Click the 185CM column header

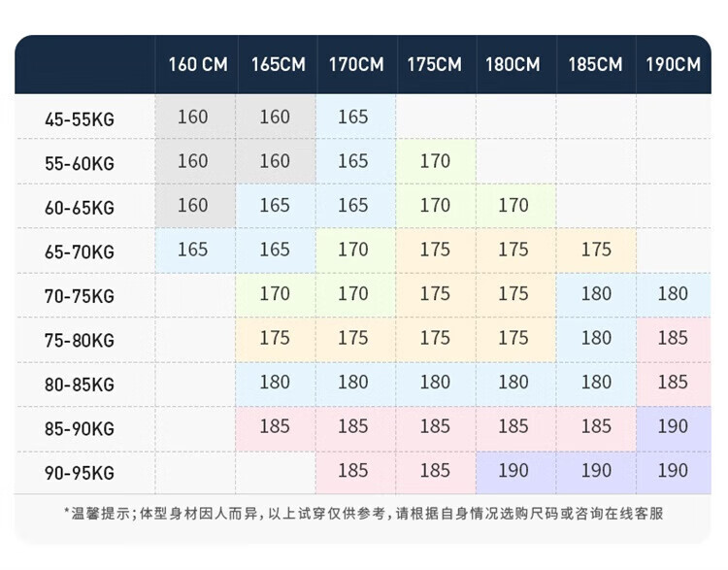(x=595, y=64)
